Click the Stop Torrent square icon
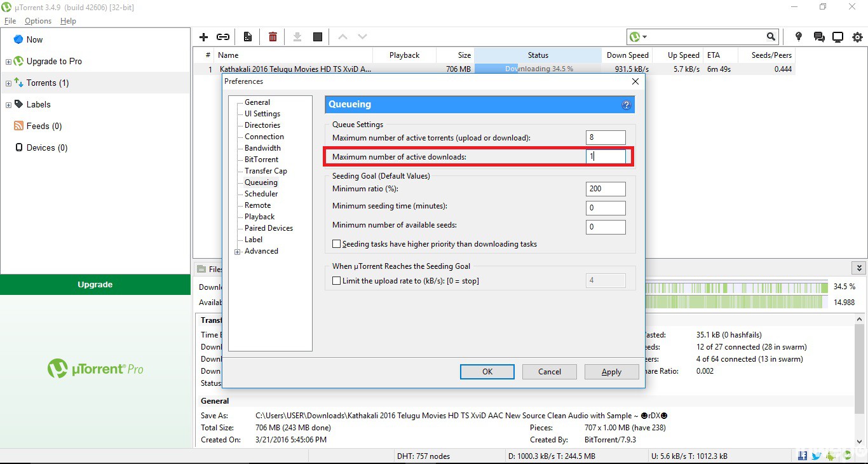 click(318, 37)
